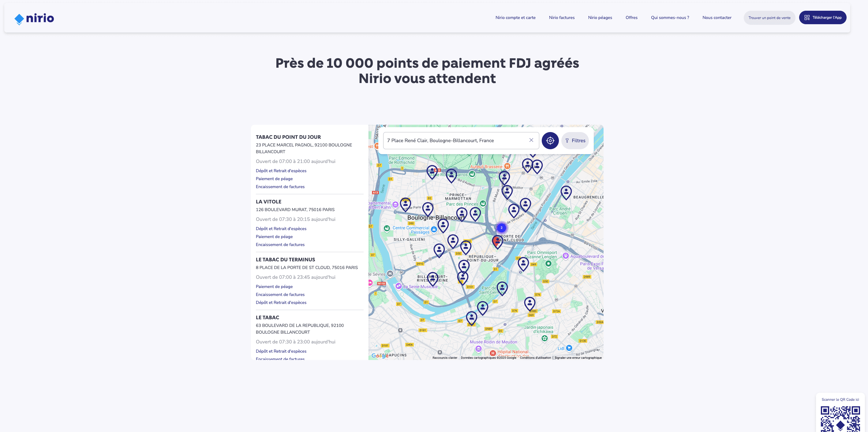Click Dépôt et Retrait d'espèces under LE TABAC DU TERMINUS
This screenshot has width=868, height=432.
pyautogui.click(x=281, y=302)
